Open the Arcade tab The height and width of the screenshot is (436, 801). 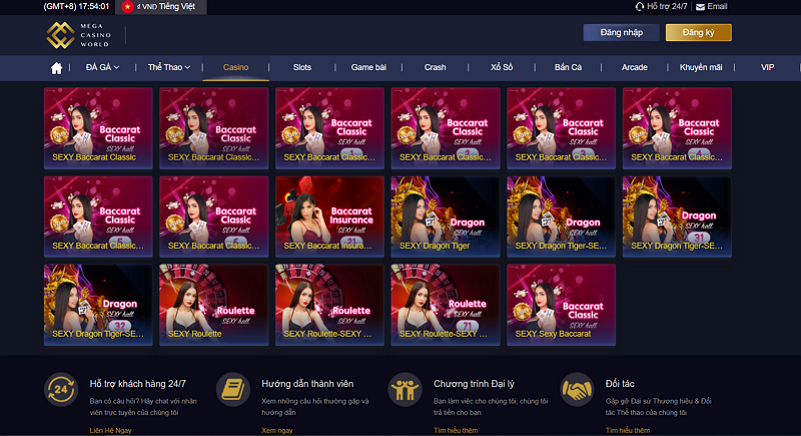pos(634,67)
